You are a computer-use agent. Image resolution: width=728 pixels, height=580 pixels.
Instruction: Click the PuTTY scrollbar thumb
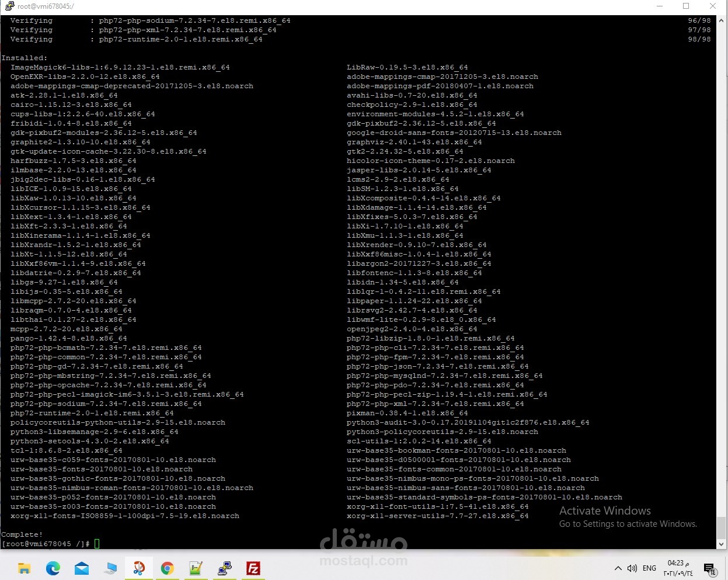pos(722,527)
